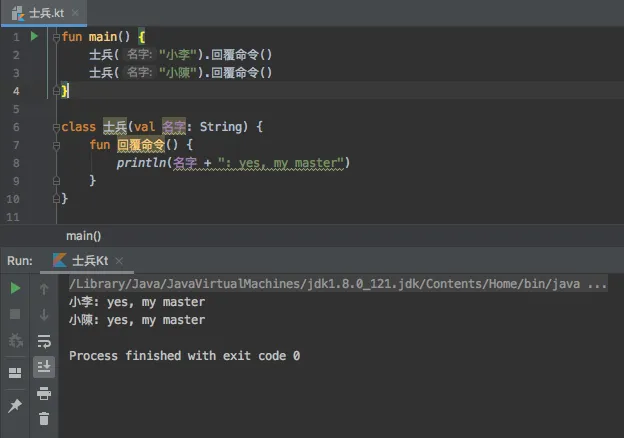Collapse the 回覆命令 function fold on line 7

coord(56,146)
